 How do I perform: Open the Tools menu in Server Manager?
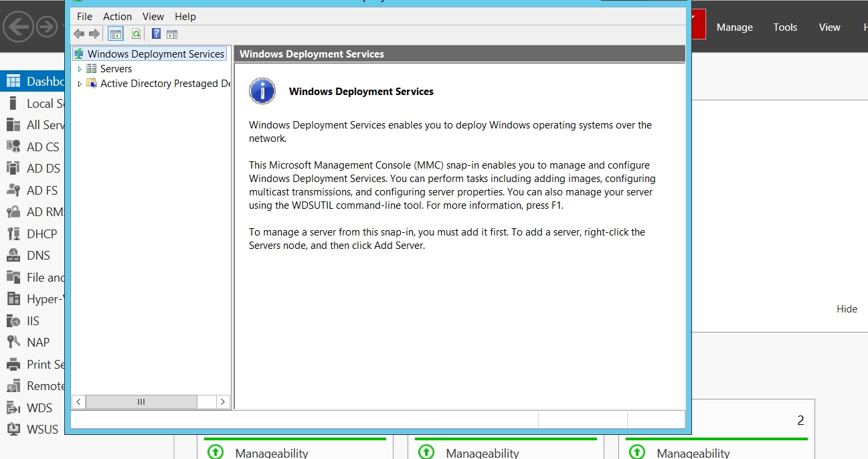785,27
